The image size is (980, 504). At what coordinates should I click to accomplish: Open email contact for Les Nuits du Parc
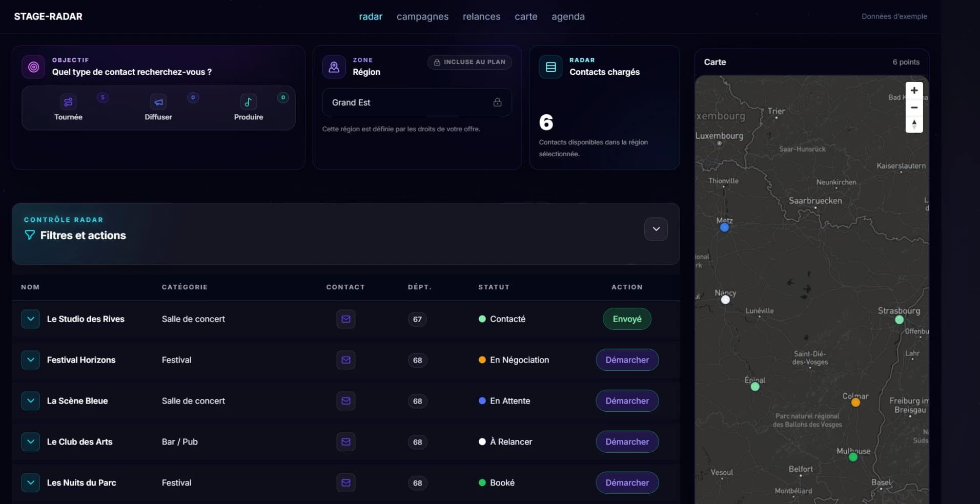coord(346,483)
